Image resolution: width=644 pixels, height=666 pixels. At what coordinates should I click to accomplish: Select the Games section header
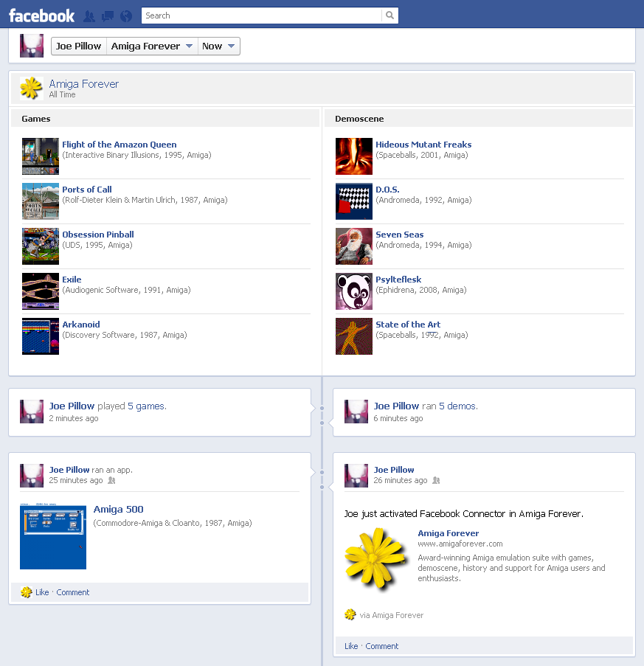[x=165, y=119]
